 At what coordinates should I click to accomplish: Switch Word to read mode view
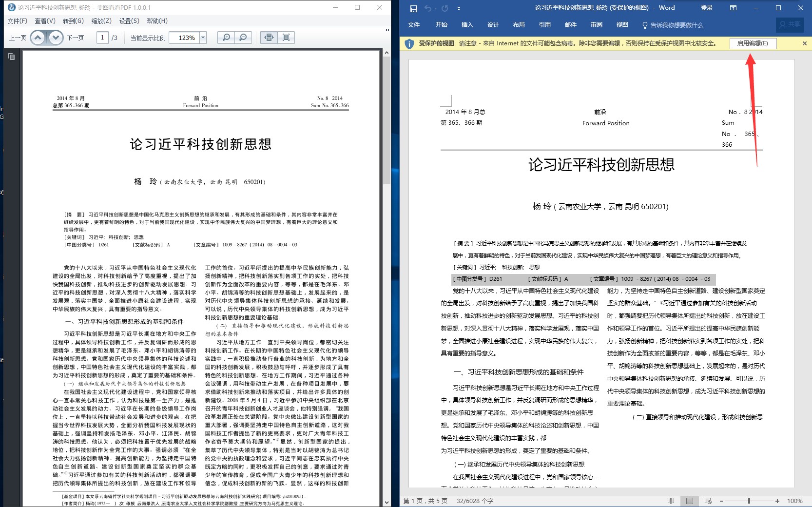tap(671, 501)
